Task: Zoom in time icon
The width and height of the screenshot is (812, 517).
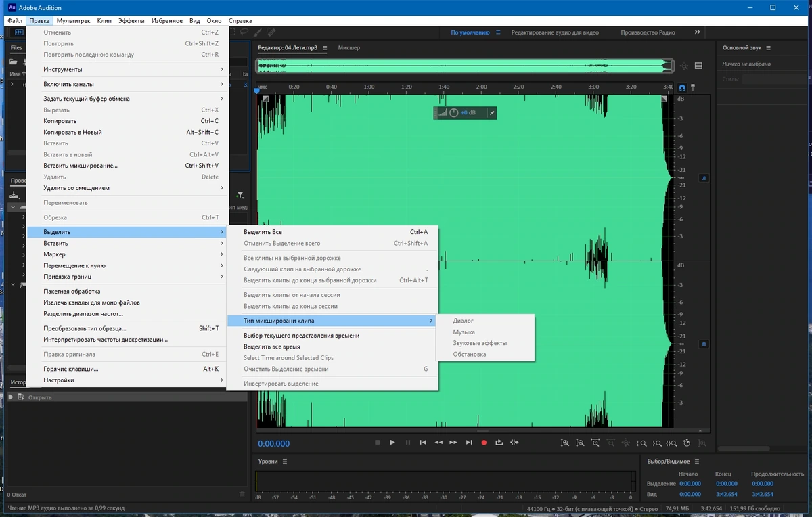Action: [595, 443]
